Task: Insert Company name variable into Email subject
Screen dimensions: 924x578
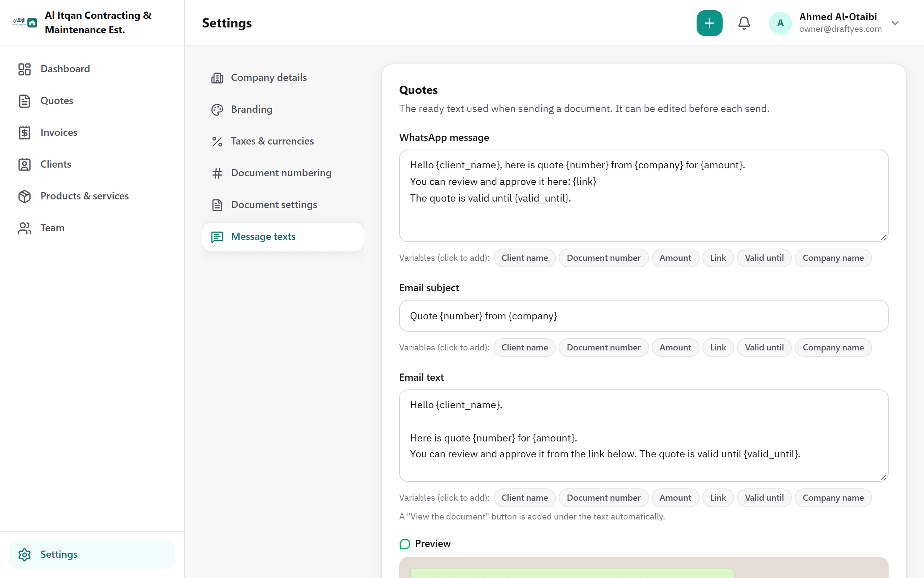Action: pyautogui.click(x=833, y=348)
